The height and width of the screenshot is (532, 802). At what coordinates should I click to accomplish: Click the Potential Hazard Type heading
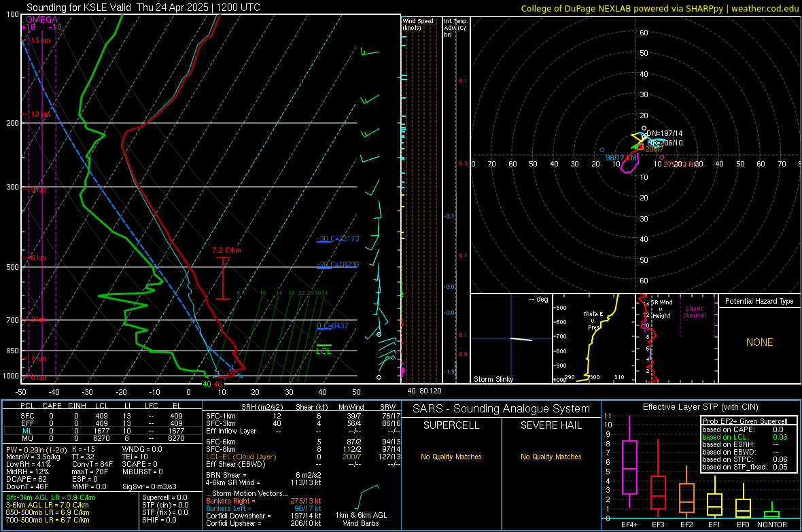click(x=760, y=301)
